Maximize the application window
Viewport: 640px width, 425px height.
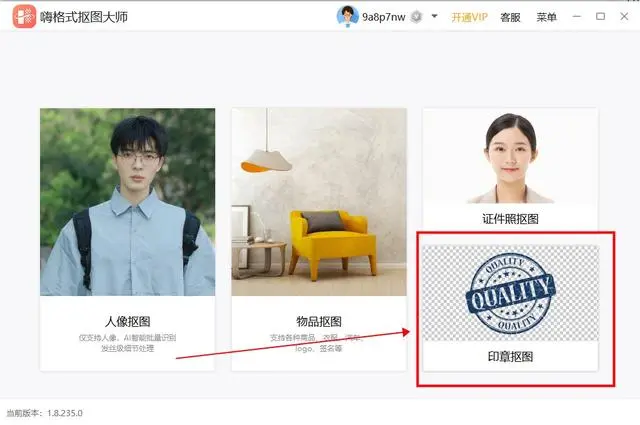pos(600,16)
